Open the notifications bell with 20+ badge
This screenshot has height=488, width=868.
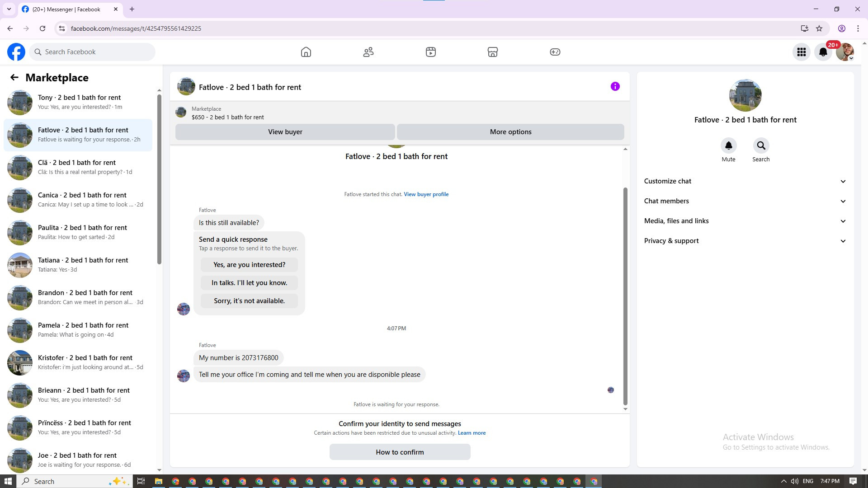pyautogui.click(x=823, y=52)
